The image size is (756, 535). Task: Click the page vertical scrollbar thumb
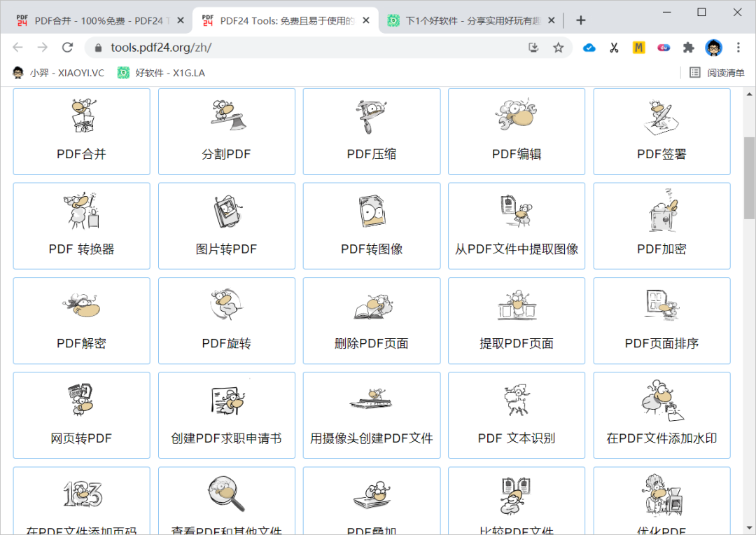point(749,178)
